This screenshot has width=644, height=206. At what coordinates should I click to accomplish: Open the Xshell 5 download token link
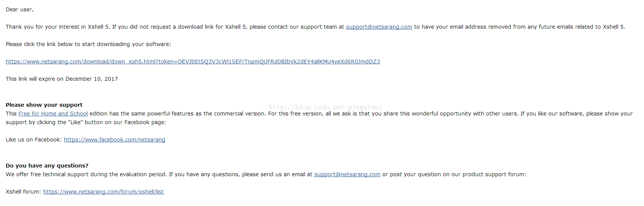point(193,61)
